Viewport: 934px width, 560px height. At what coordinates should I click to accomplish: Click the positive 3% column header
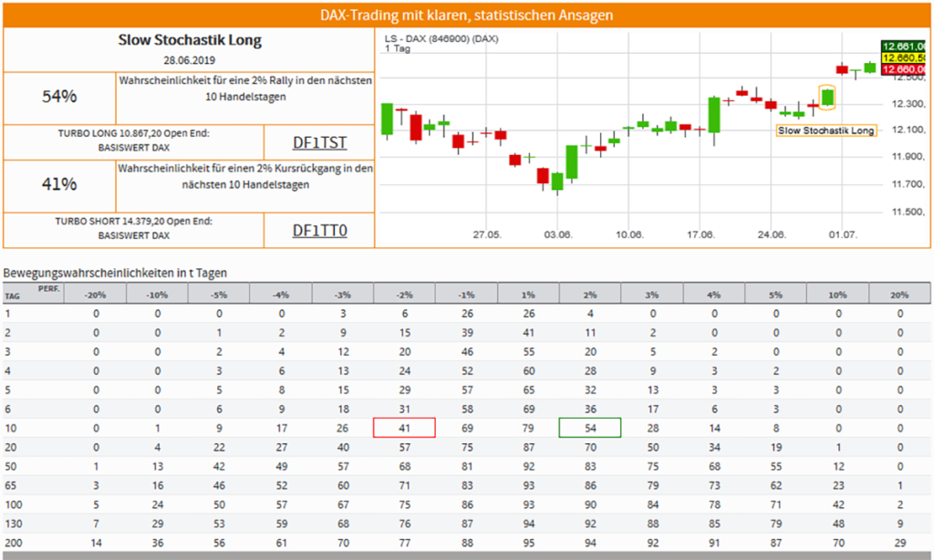652,295
